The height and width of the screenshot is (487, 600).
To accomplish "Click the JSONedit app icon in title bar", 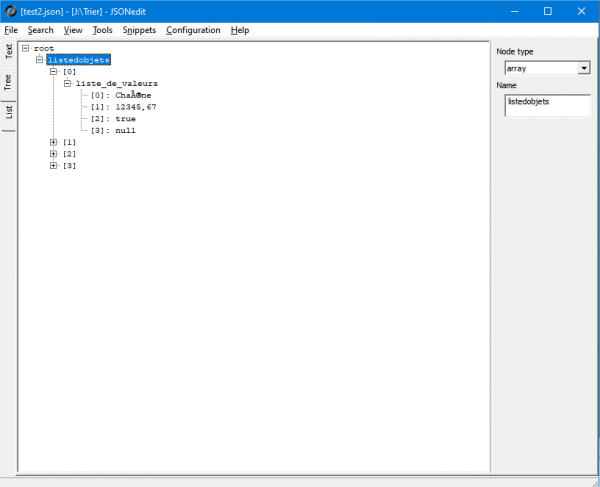I will tap(10, 11).
